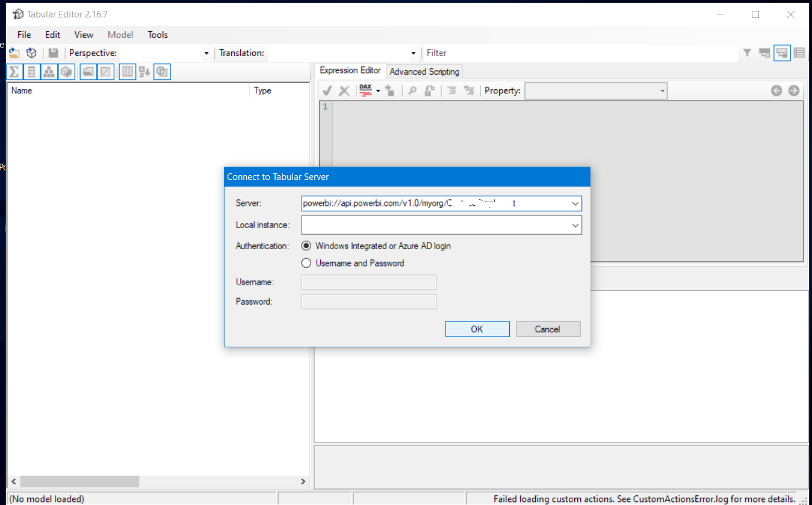Click the Save floppy disk icon
Viewport: 812px width, 505px height.
(x=54, y=53)
